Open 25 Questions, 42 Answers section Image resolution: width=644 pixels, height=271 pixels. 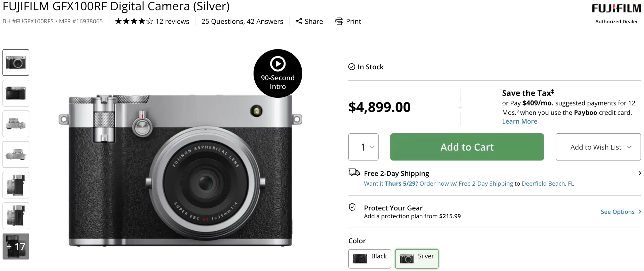tap(242, 21)
